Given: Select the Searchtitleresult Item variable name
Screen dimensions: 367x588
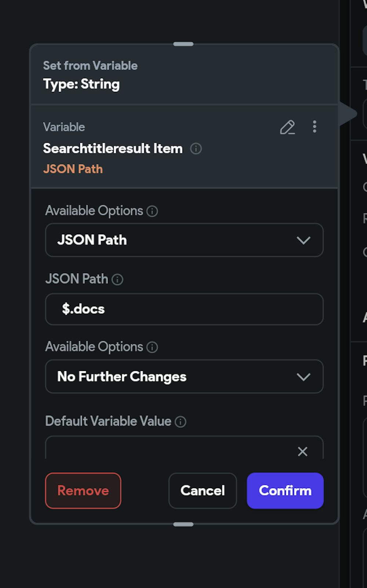Looking at the screenshot, I should coord(113,149).
